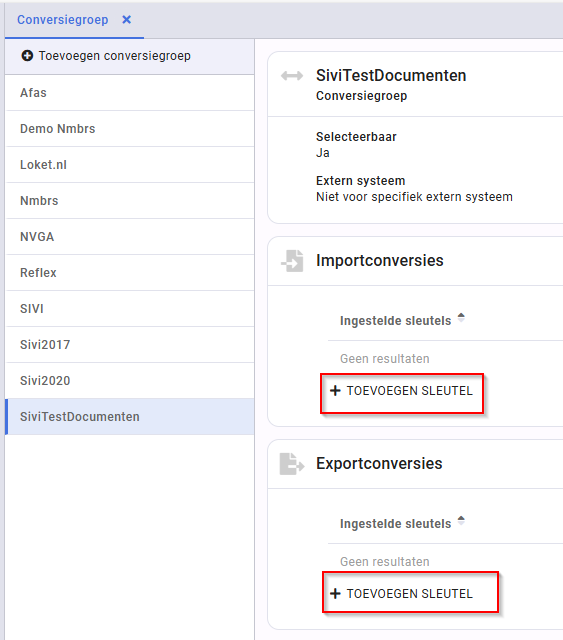This screenshot has width=563, height=640.
Task: Click the double-arrow icon next to SiviTestDocumenten
Action: pos(292,76)
